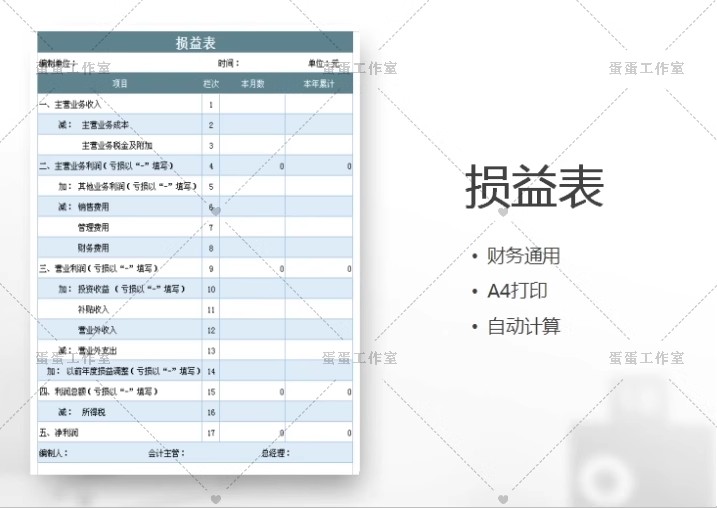The width and height of the screenshot is (717, 508).
Task: Select the 四、利润总额 row label
Action: (98, 391)
